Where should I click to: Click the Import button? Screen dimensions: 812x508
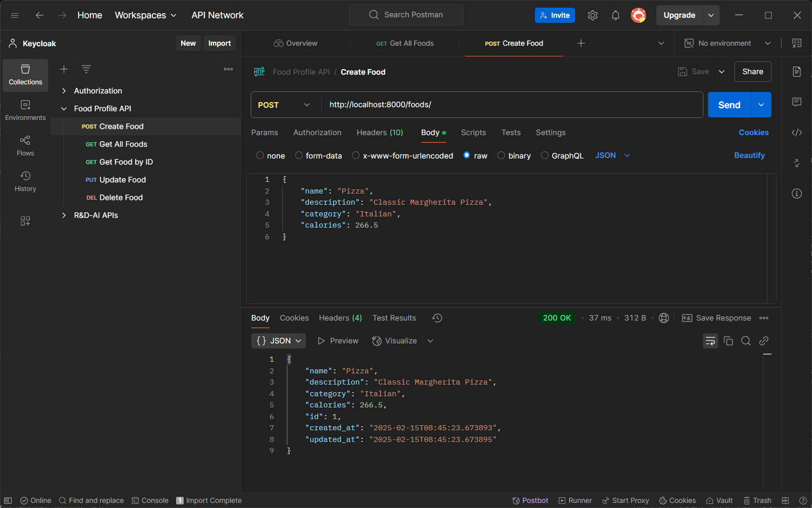pos(219,43)
